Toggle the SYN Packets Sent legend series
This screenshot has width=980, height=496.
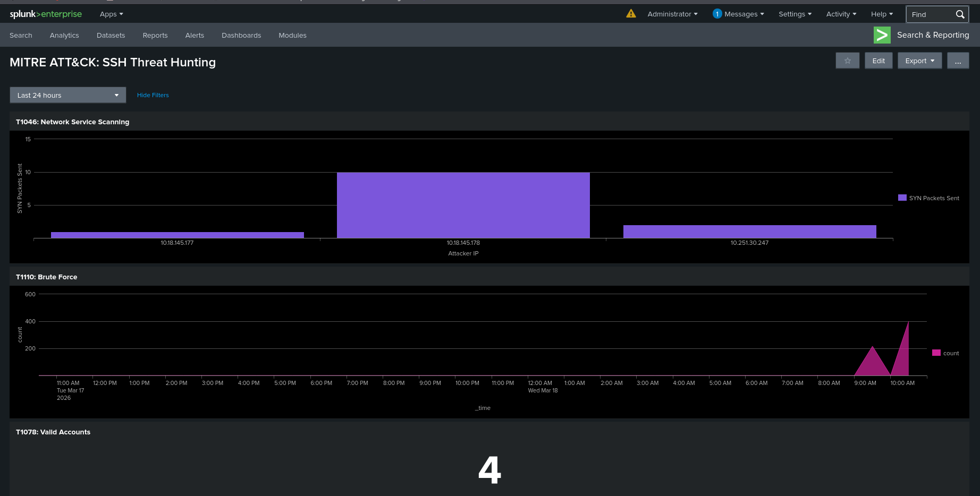tap(928, 198)
